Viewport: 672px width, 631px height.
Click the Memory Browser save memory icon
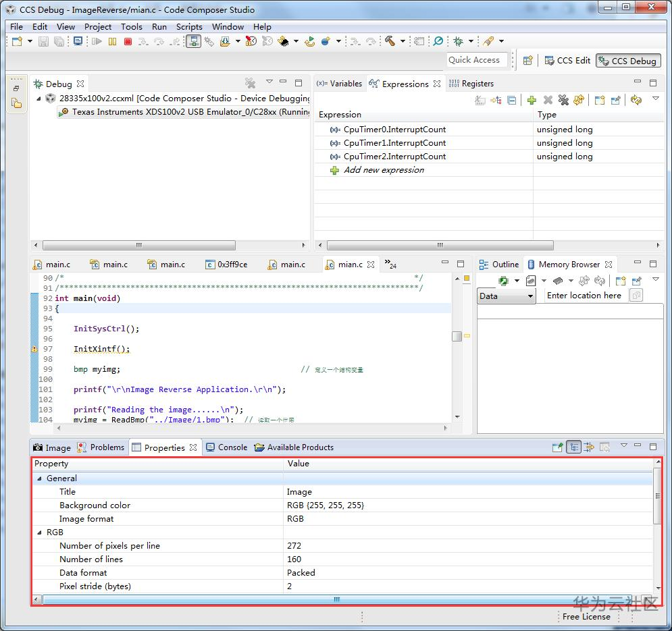tap(531, 281)
